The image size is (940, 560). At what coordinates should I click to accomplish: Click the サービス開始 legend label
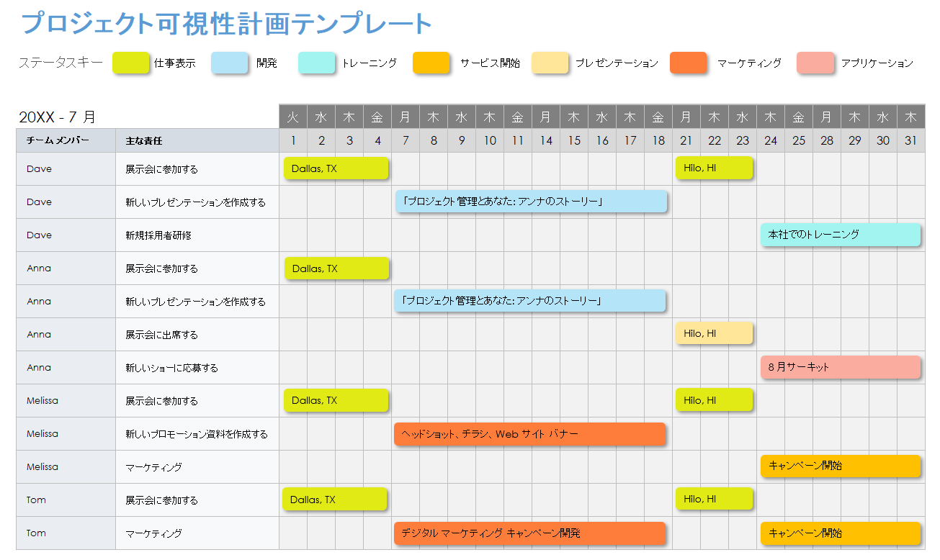coord(490,63)
